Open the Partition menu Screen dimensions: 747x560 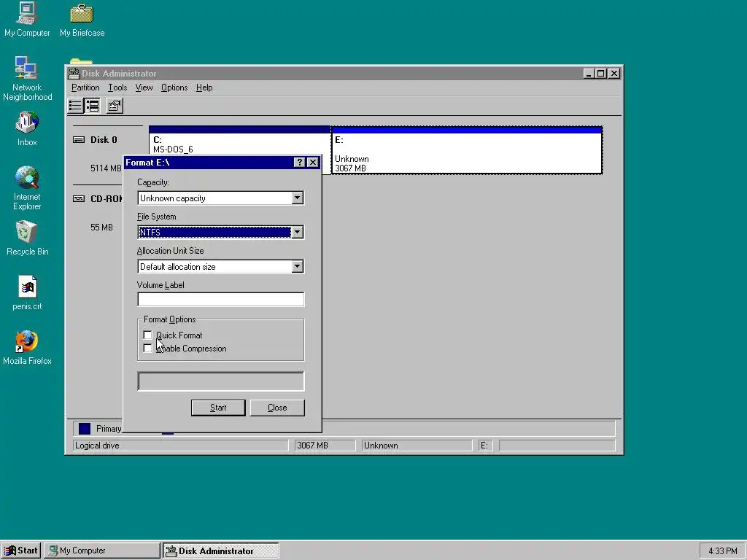point(85,87)
